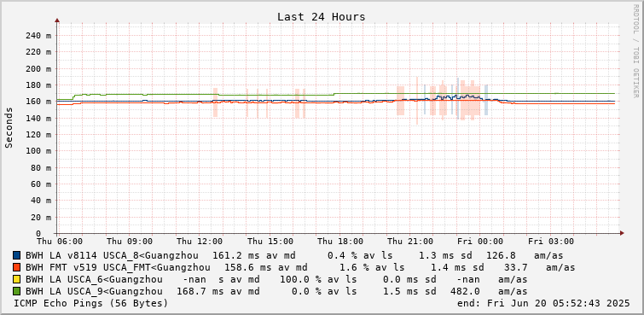Click the green USCA_9 legend swatch
644x315 pixels.
point(17,292)
